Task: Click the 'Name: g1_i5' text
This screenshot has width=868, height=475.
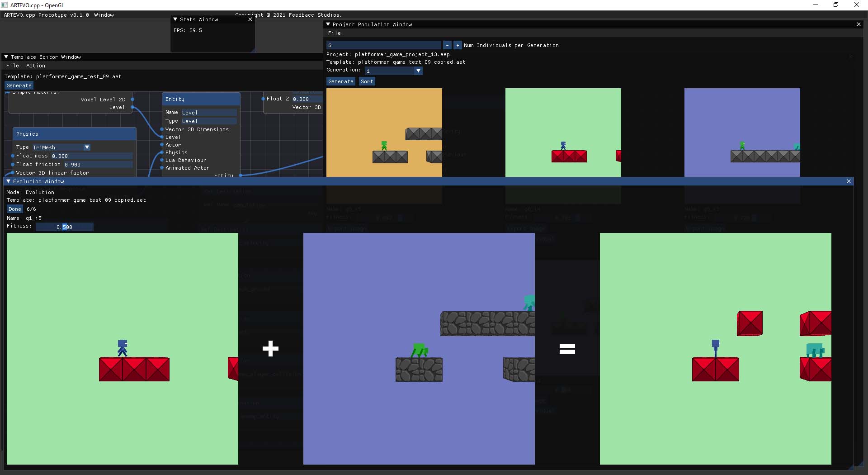Action: 24,218
